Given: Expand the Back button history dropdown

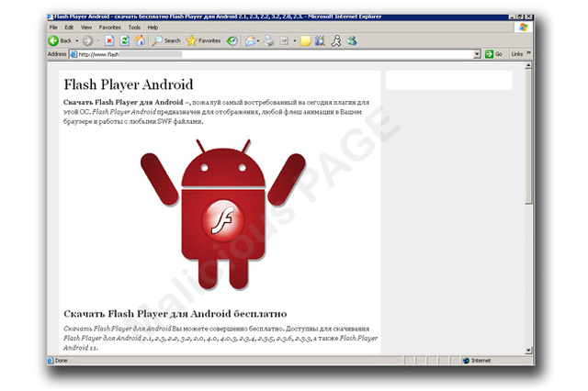Looking at the screenshot, I should [76, 40].
